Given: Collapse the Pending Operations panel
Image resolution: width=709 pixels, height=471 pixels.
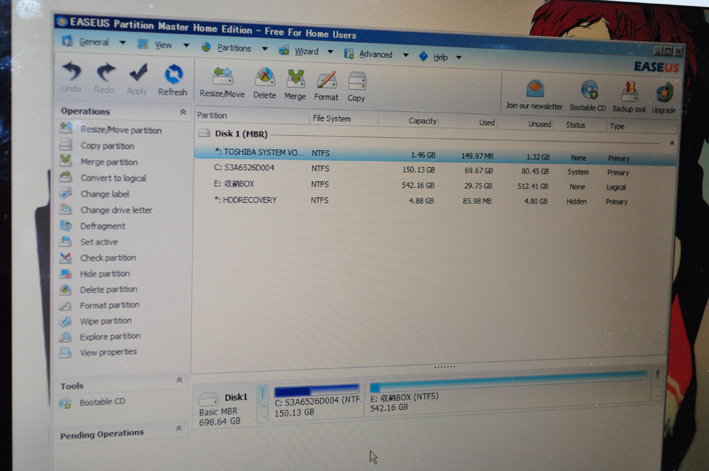Looking at the screenshot, I should [x=179, y=428].
